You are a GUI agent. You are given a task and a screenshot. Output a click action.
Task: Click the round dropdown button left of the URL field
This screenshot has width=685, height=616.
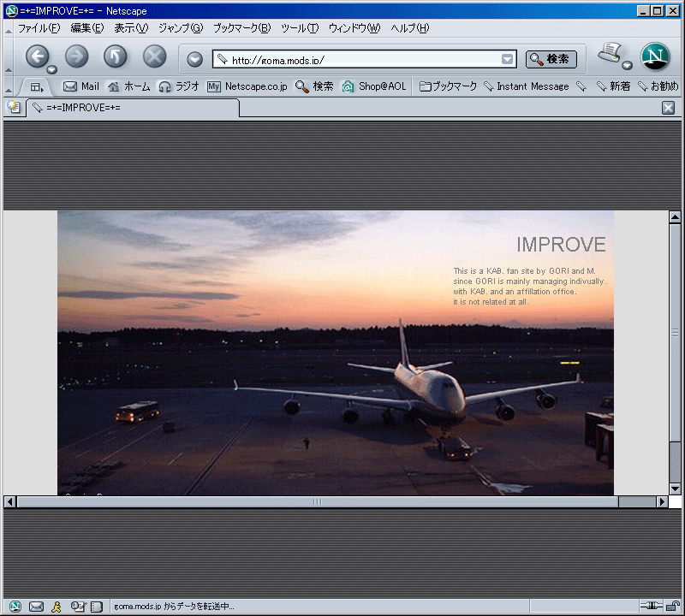[x=195, y=59]
